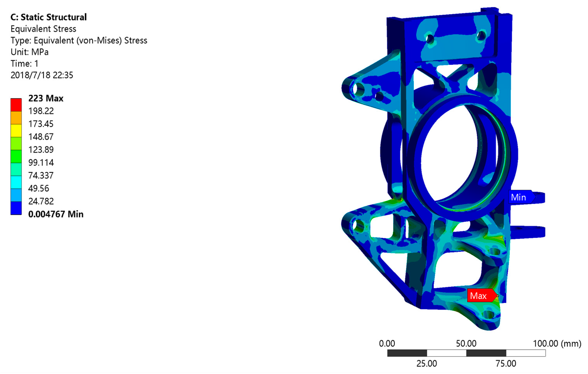This screenshot has width=588, height=374.
Task: Click the yellow legend color band
Action: 16,131
